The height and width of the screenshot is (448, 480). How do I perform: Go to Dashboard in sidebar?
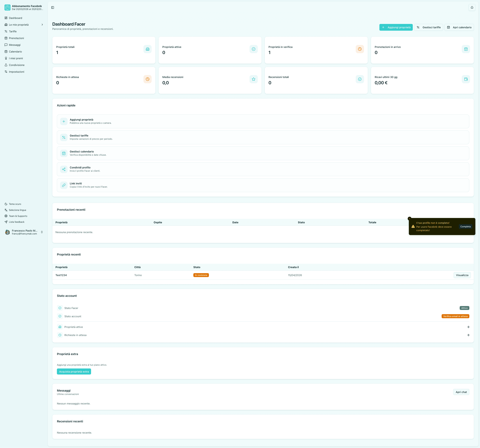click(x=24, y=18)
